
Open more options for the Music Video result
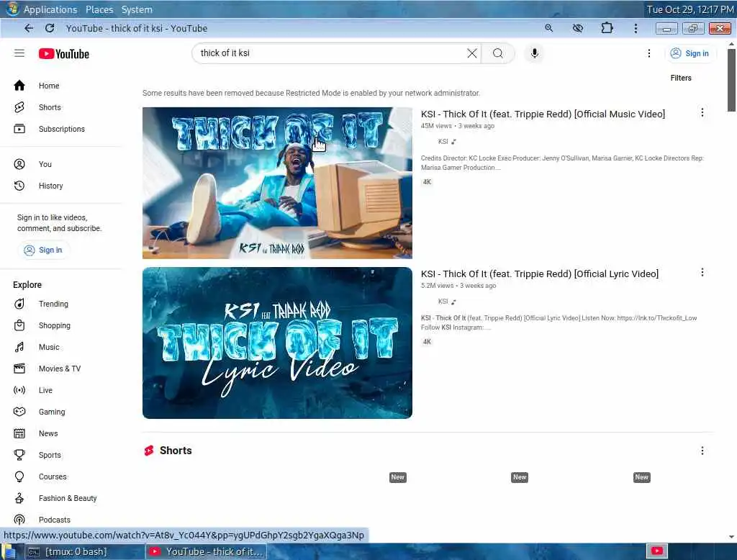click(x=702, y=112)
